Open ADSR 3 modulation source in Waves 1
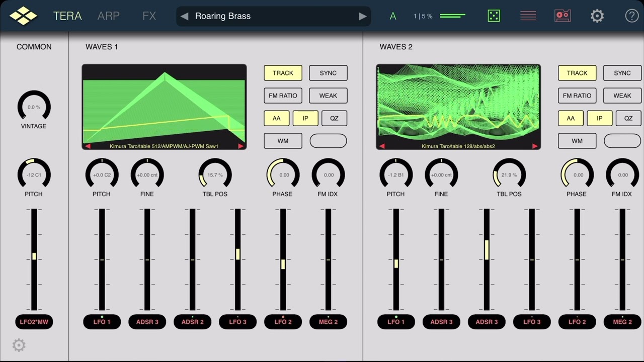Viewport: 644px width, 362px height. point(147,322)
